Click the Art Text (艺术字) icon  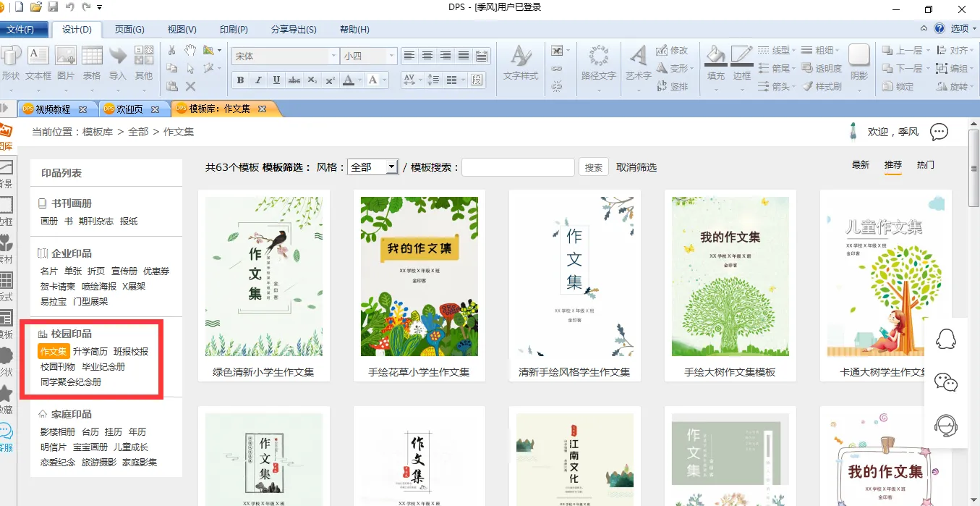pos(638,63)
